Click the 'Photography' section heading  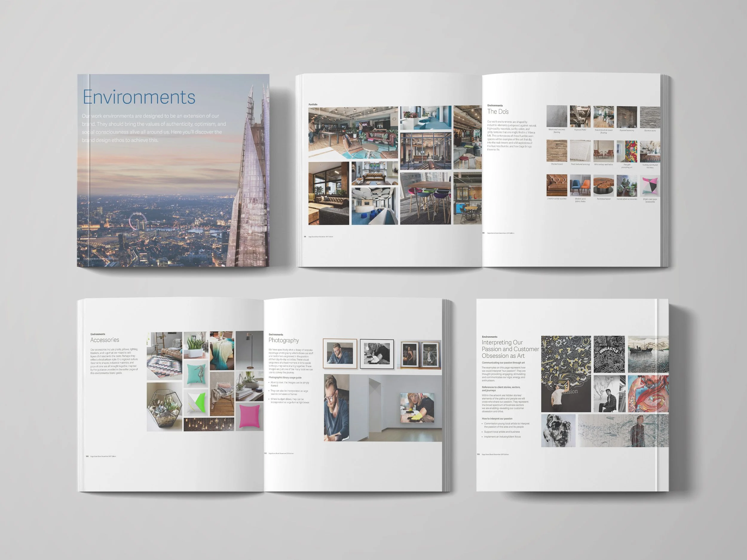[284, 340]
